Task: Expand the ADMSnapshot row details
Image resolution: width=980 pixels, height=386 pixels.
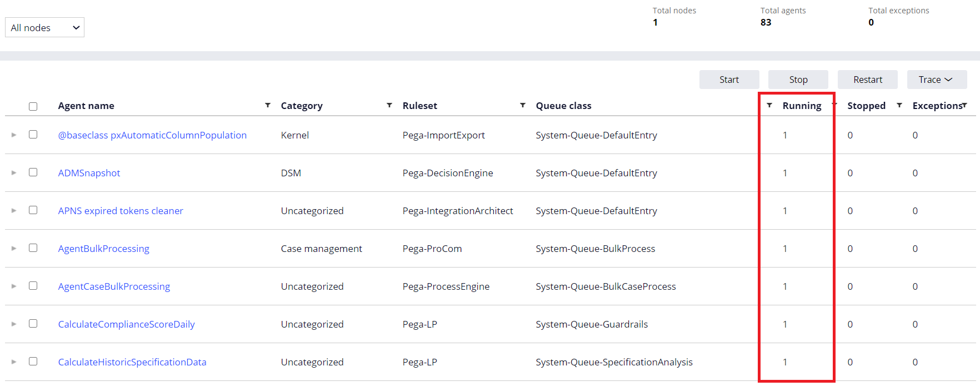Action: (14, 172)
